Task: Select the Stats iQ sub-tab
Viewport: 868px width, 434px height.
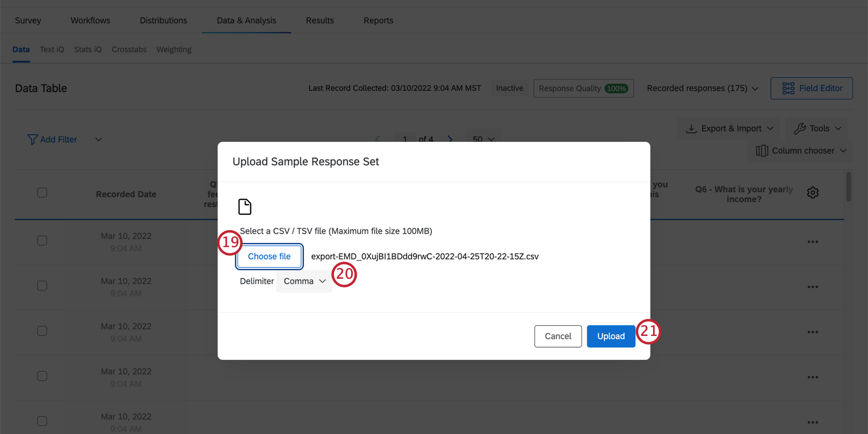Action: [88, 50]
